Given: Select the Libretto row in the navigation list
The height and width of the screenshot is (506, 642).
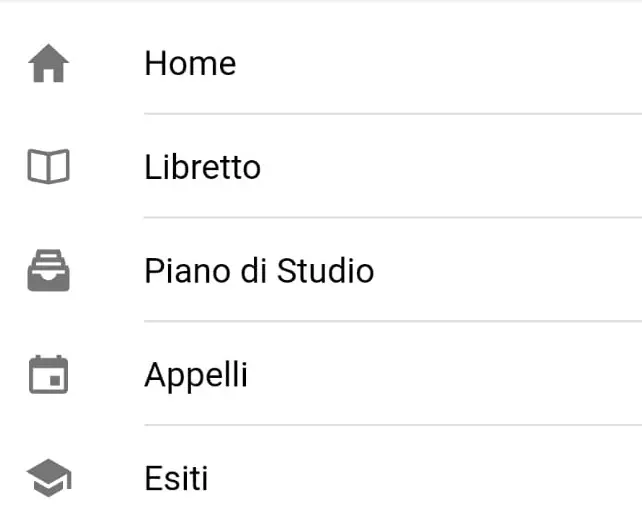Looking at the screenshot, I should (x=321, y=166).
